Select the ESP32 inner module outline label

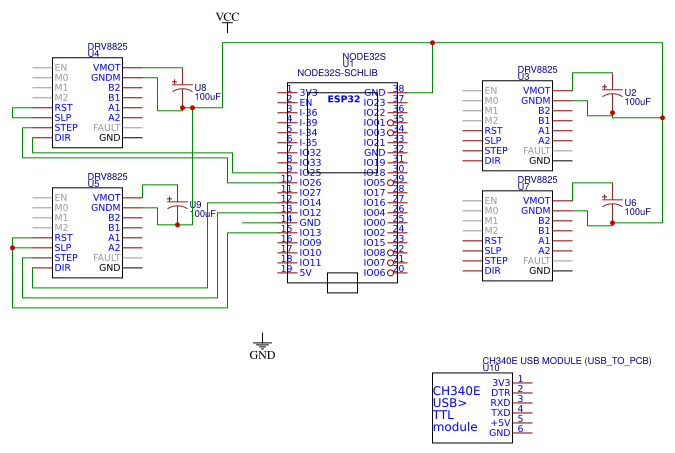point(344,99)
